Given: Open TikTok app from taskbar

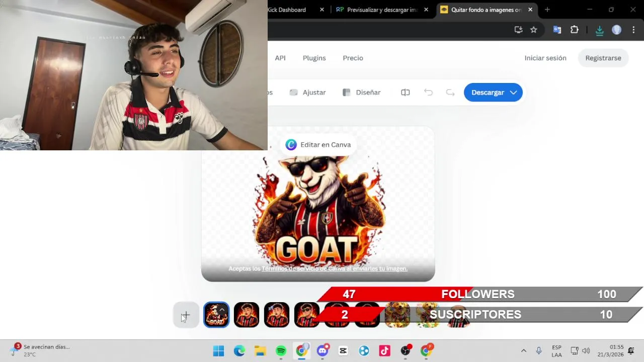Looking at the screenshot, I should coord(384,350).
